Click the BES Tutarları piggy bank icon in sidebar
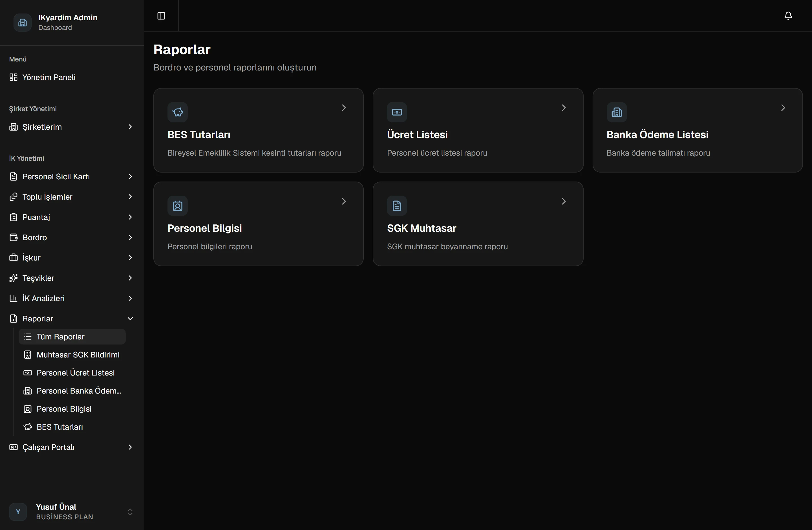Screen dimensions: 812x530 pos(28,427)
